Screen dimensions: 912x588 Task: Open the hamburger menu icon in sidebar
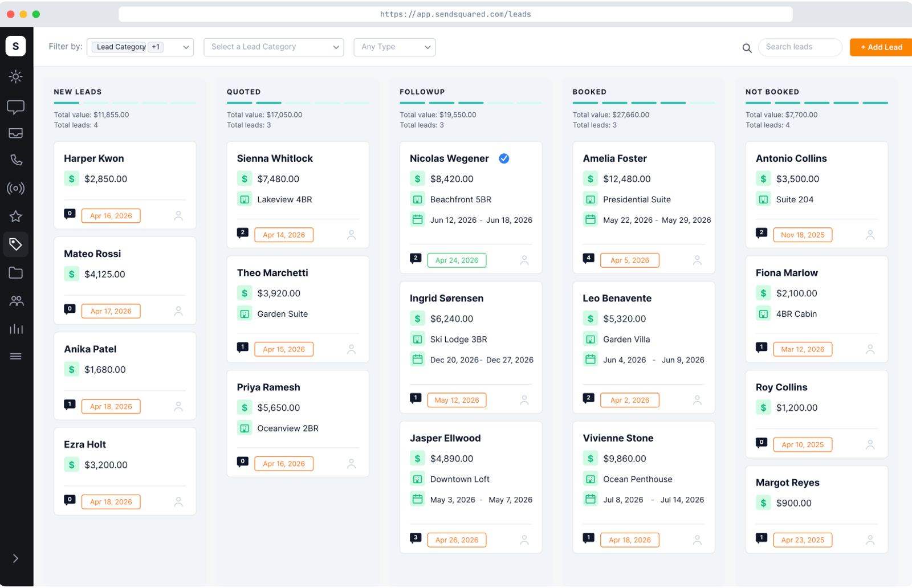pos(16,356)
